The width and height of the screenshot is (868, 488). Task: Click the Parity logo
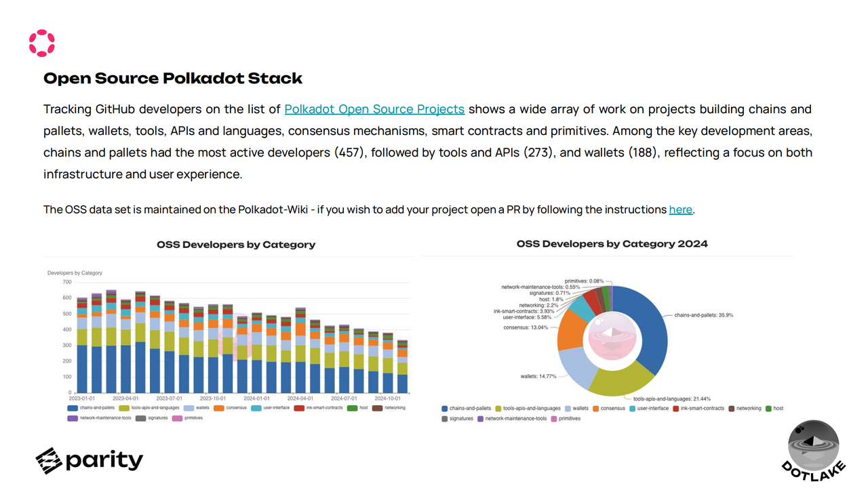90,460
